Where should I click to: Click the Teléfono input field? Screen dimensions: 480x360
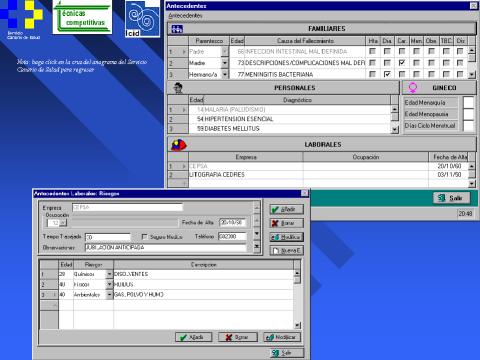click(232, 237)
